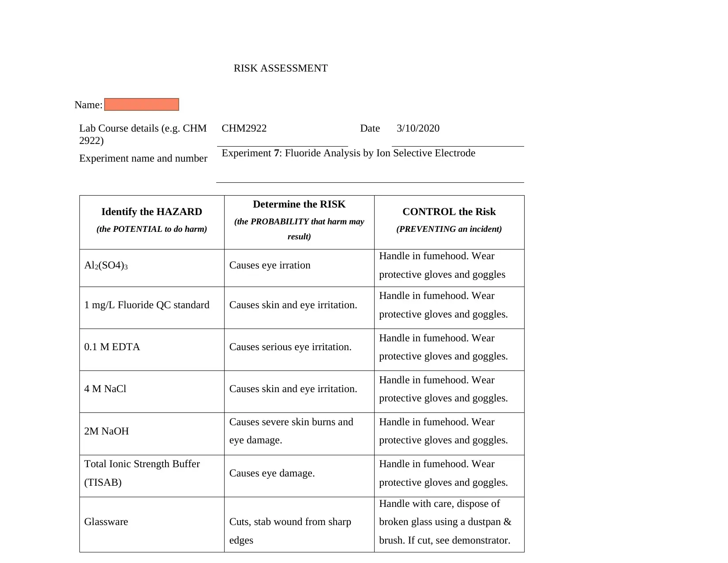728x563 pixels.
Task: Click the 'Causes eye damage.' cell
Action: pos(299,476)
